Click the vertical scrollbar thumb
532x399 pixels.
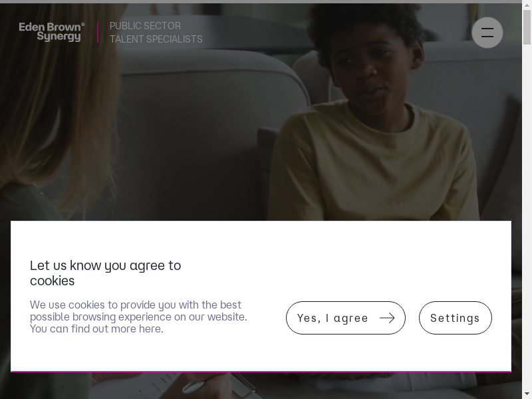click(x=527, y=27)
